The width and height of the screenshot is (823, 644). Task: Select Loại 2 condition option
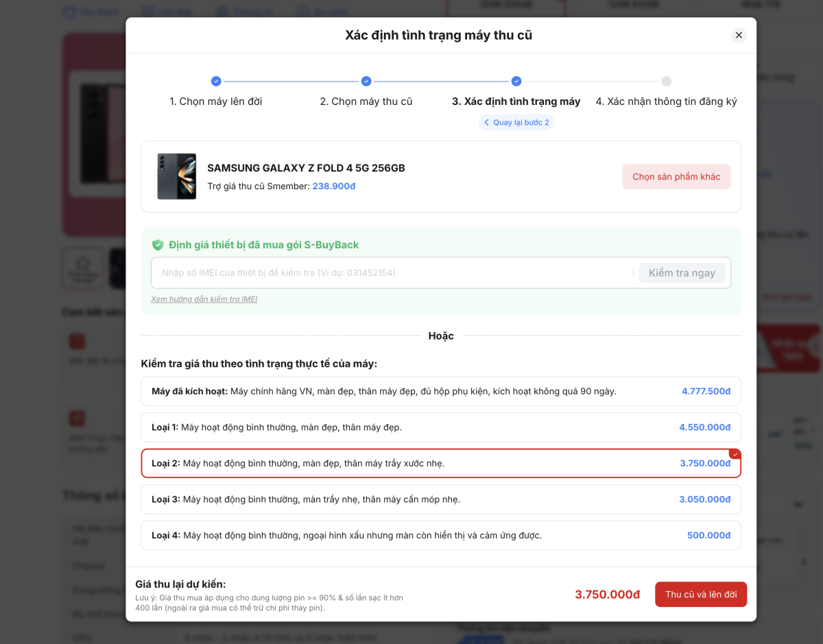coord(441,463)
